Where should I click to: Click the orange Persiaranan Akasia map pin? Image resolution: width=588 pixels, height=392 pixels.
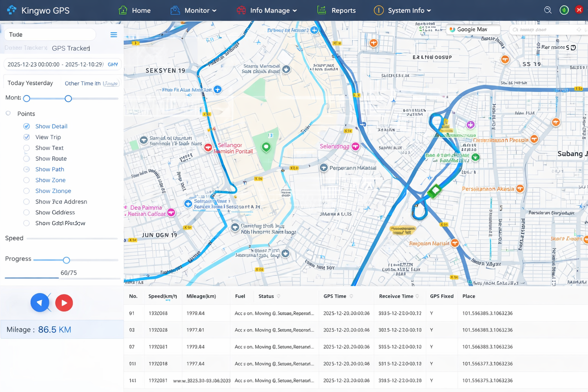click(520, 189)
